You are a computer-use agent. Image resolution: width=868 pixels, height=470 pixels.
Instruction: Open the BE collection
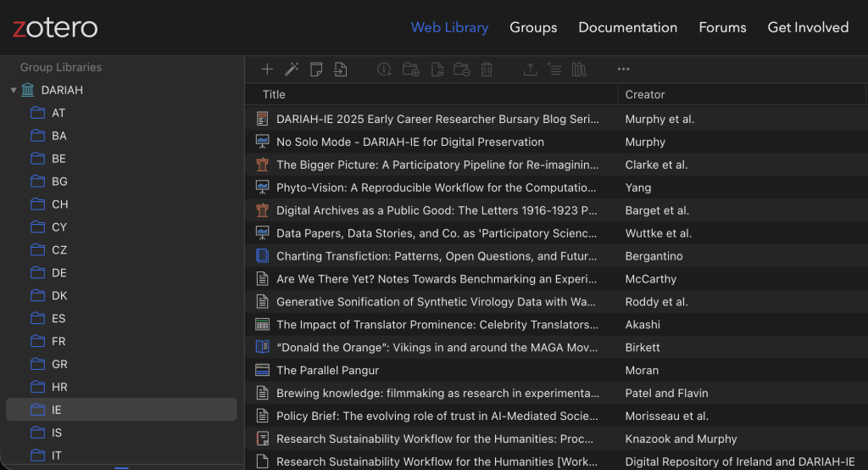coord(121,159)
